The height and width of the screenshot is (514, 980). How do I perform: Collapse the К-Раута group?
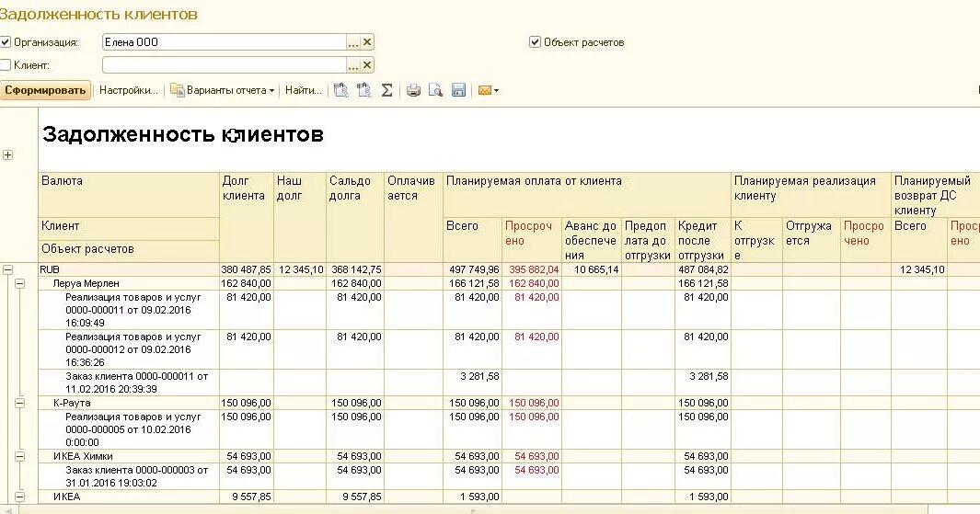(x=20, y=404)
